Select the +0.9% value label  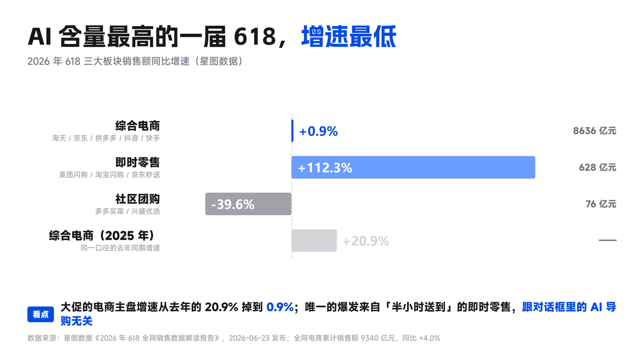point(318,131)
